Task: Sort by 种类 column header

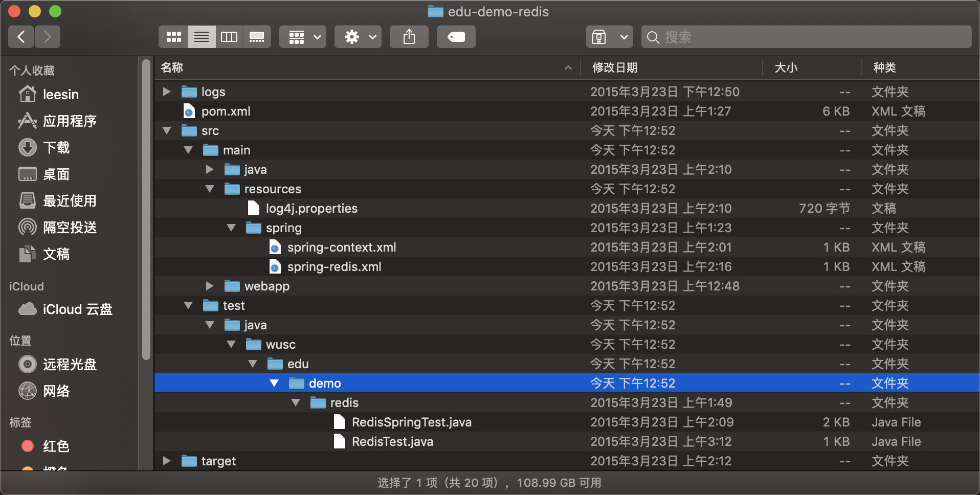Action: point(921,67)
